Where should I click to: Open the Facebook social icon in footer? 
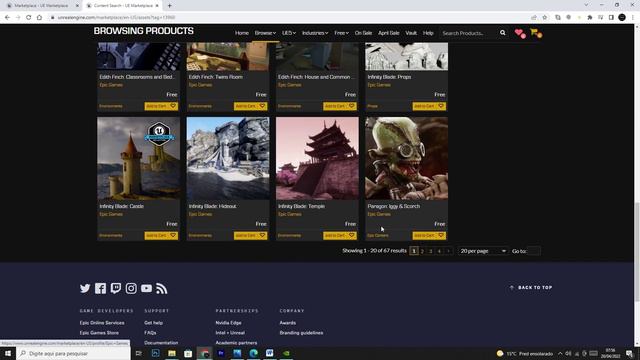point(100,288)
